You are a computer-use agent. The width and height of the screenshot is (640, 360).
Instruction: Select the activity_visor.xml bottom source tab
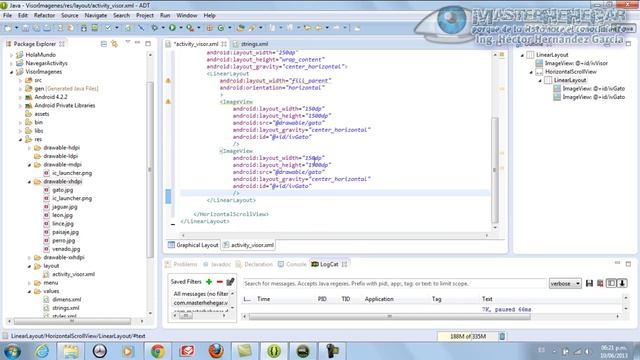coord(249,245)
